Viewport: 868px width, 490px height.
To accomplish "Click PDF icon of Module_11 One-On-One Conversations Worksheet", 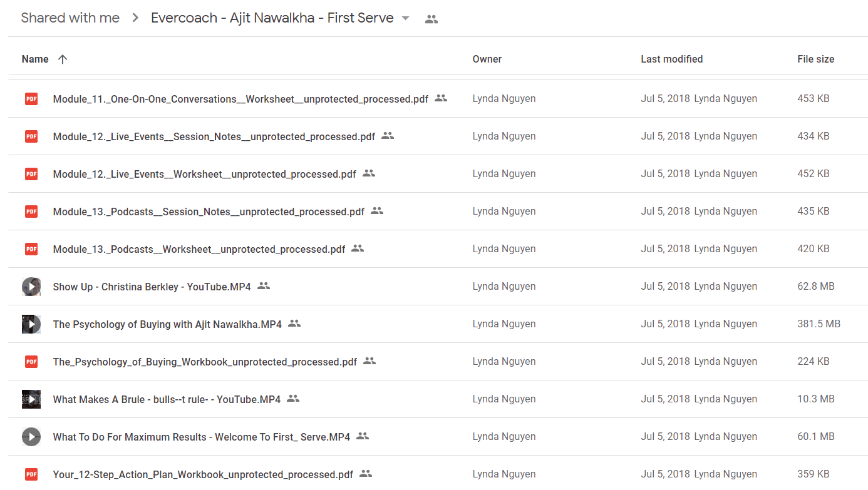I will click(x=31, y=98).
